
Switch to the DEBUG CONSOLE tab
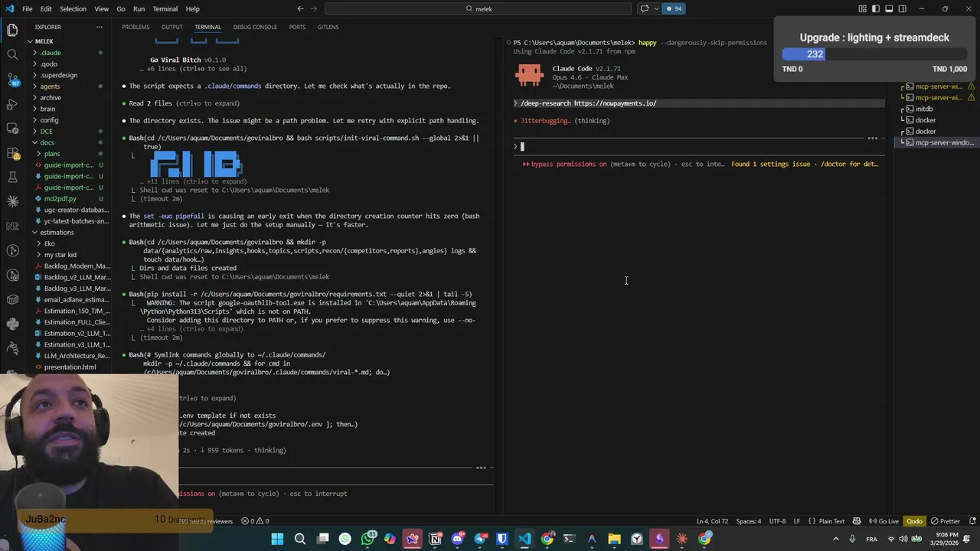[255, 27]
